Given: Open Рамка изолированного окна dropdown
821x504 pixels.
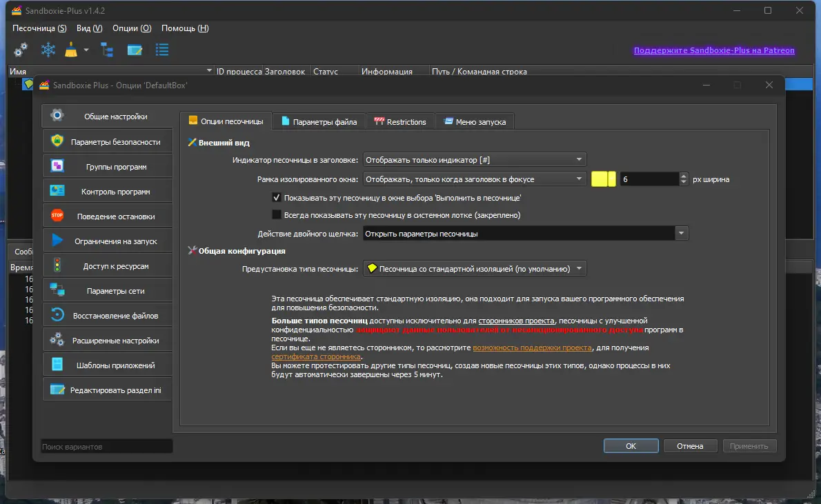Looking at the screenshot, I should [x=475, y=179].
